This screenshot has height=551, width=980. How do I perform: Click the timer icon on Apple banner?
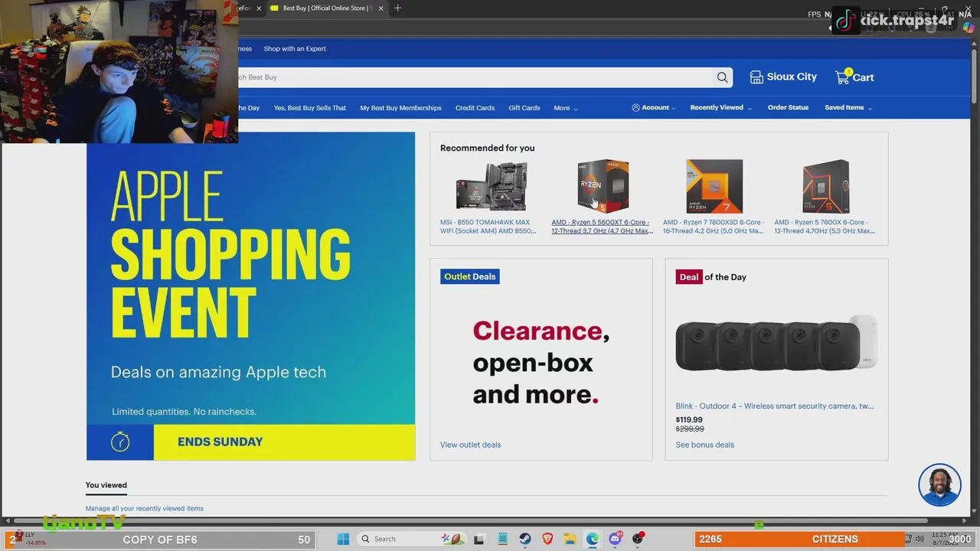[120, 442]
